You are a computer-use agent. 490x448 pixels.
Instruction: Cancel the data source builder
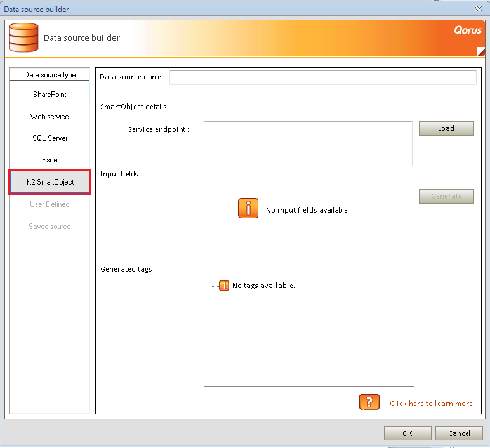(x=459, y=433)
